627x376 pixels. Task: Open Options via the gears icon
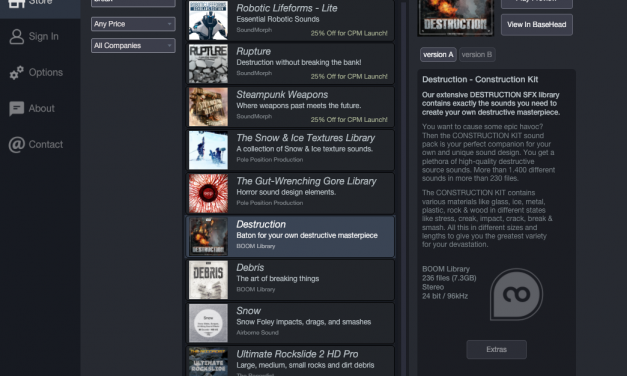[x=17, y=72]
